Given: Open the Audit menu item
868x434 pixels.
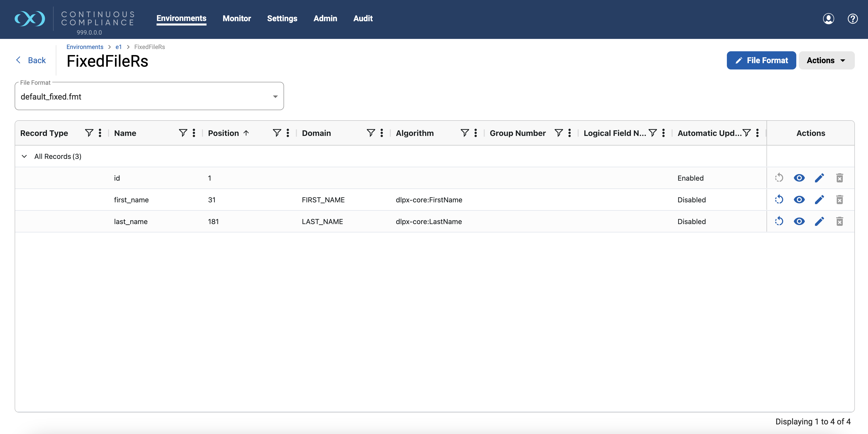Looking at the screenshot, I should pyautogui.click(x=363, y=18).
